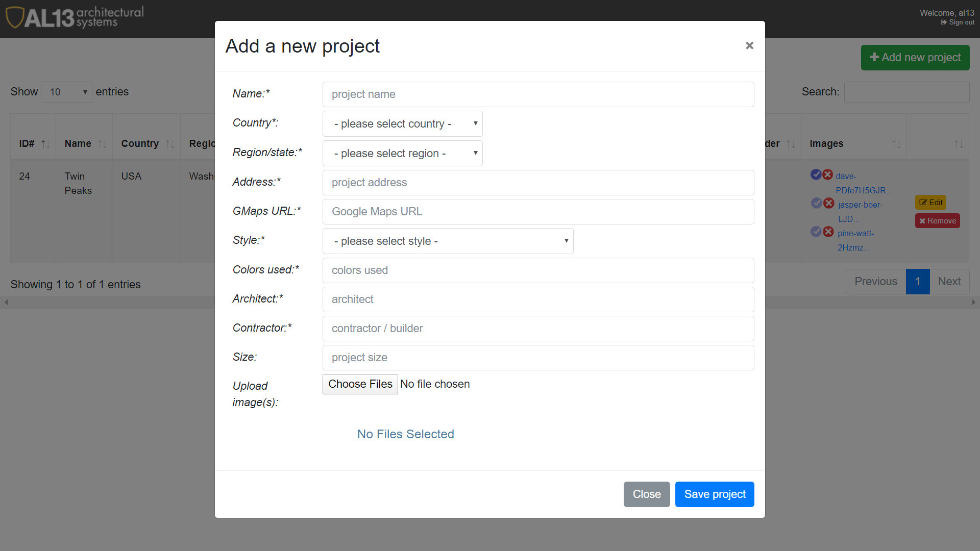Click Choose Files to upload images

click(360, 384)
